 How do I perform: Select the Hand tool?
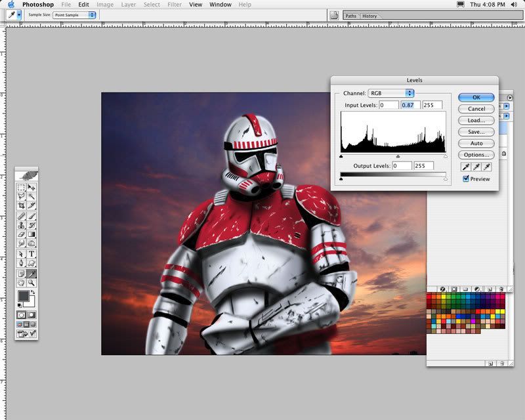tap(22, 283)
